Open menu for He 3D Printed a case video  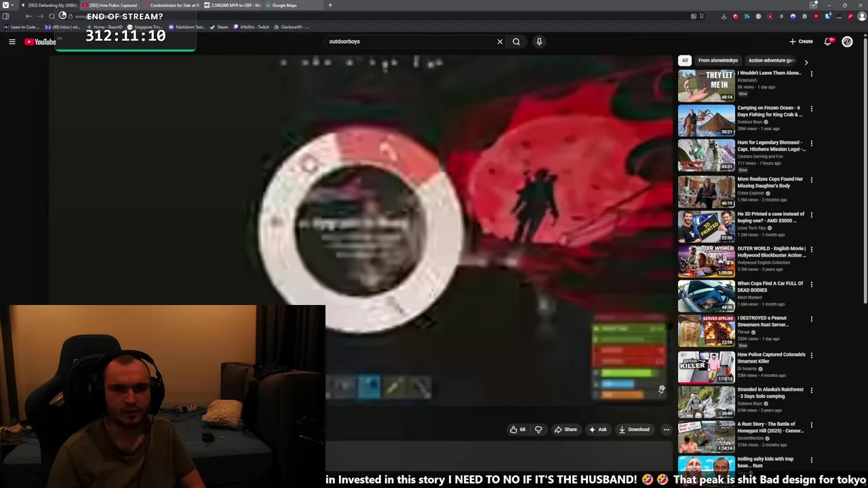pos(811,215)
